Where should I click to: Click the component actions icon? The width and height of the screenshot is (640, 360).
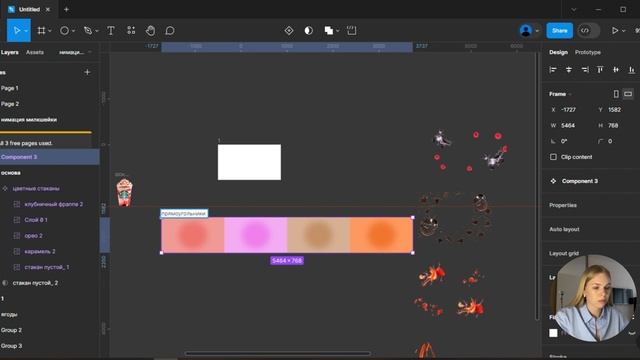point(289,31)
